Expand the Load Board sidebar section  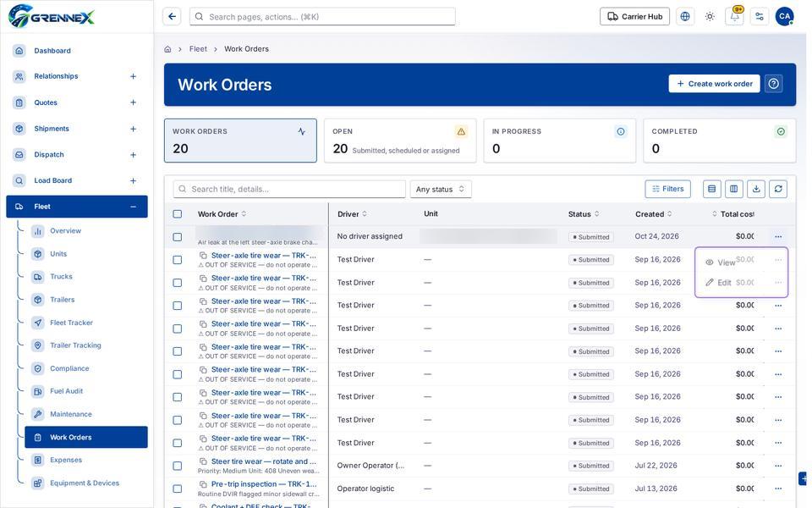click(133, 180)
